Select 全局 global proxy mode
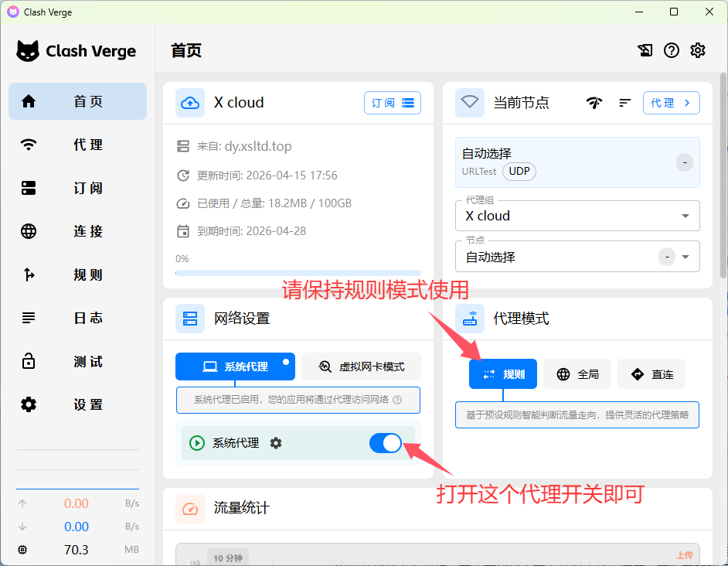This screenshot has width=728, height=566. click(577, 374)
